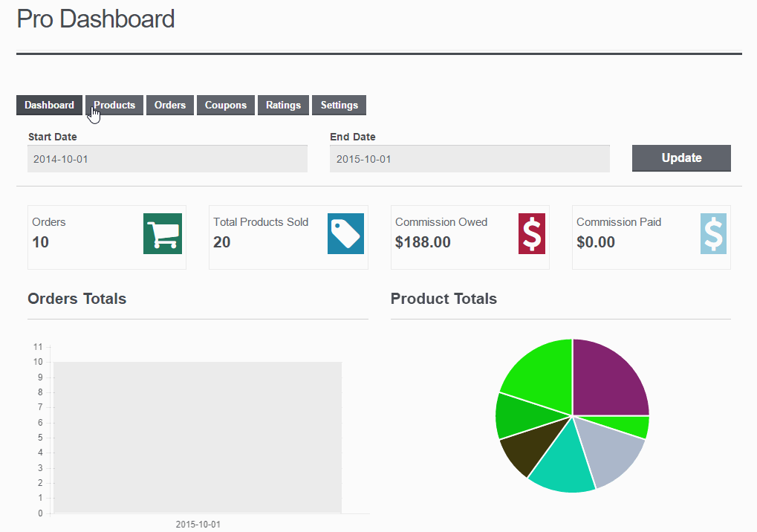This screenshot has height=532, width=757.
Task: Open the Settings tab
Action: 339,106
